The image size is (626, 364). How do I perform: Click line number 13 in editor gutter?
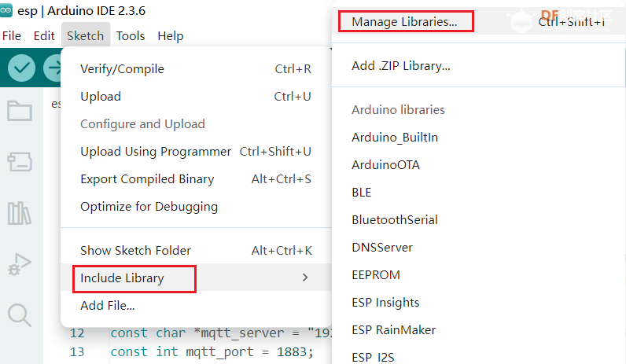(x=77, y=352)
